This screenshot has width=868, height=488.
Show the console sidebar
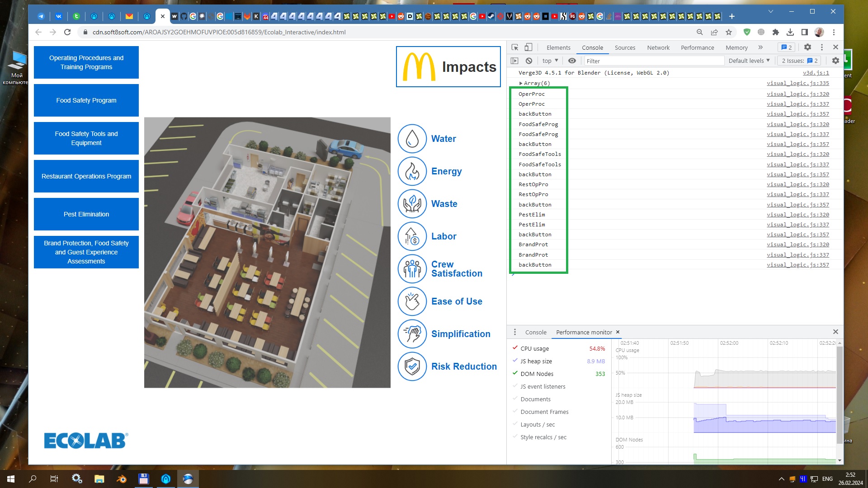click(514, 61)
